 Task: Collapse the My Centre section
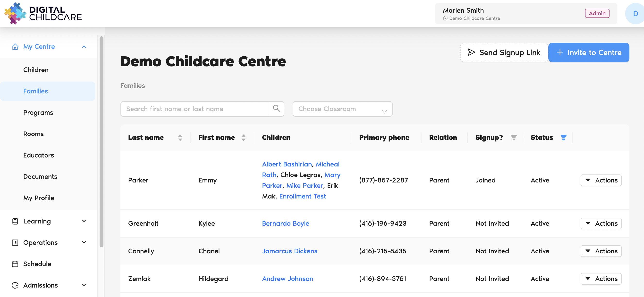(84, 47)
